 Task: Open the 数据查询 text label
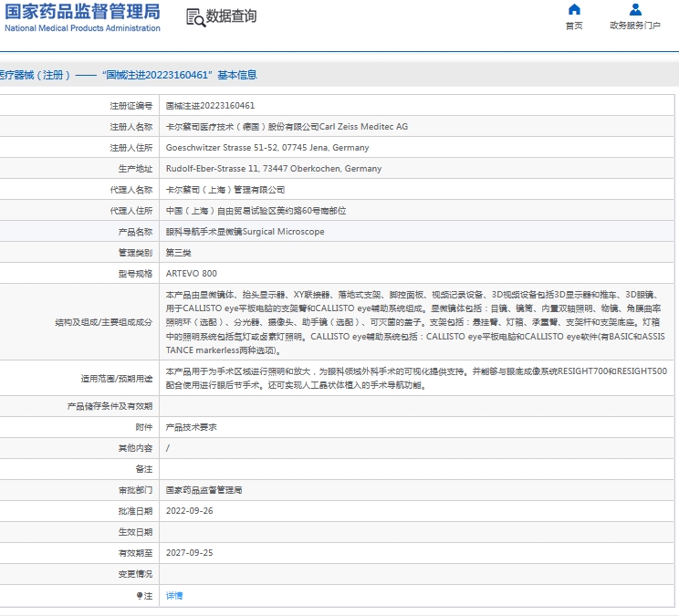[232, 16]
